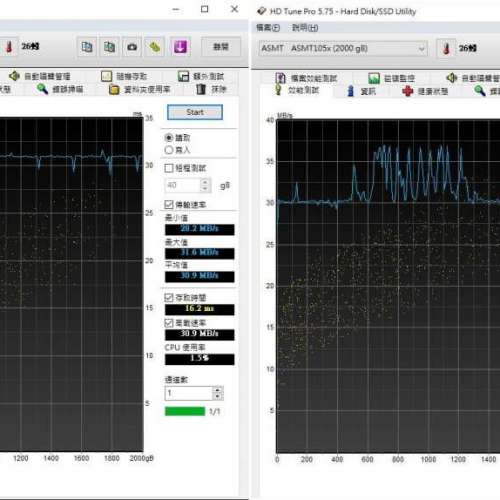
Task: Click the 離開 exit button
Action: [221, 47]
